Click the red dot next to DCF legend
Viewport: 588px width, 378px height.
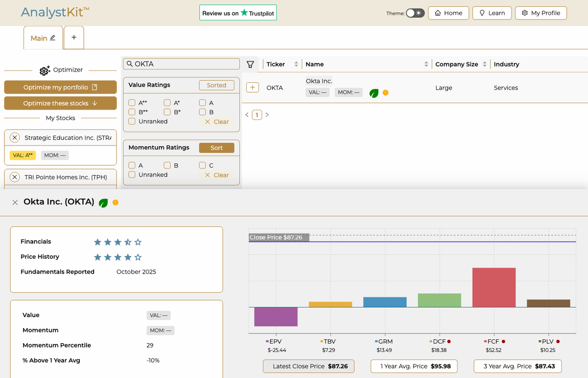click(449, 341)
